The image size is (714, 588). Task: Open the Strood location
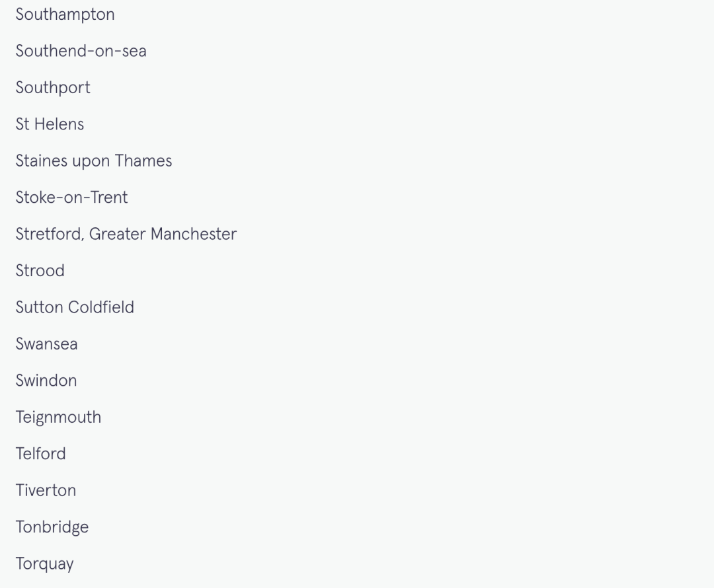click(x=40, y=271)
